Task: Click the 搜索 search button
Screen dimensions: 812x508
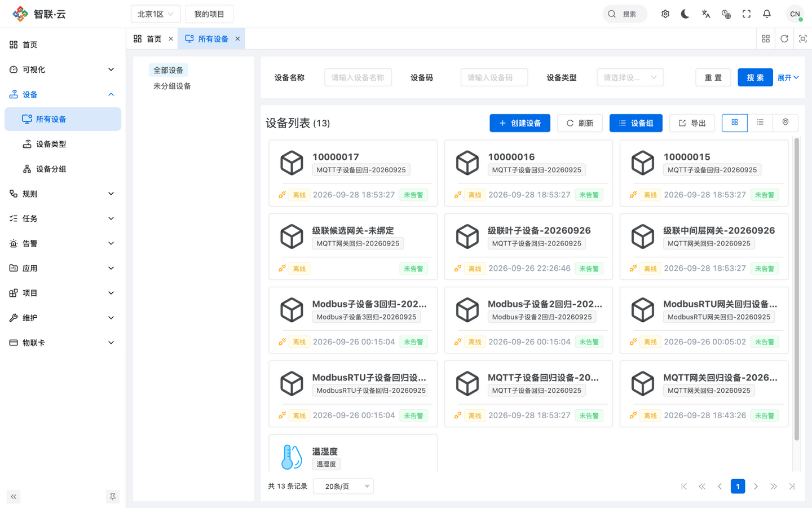Action: point(755,77)
